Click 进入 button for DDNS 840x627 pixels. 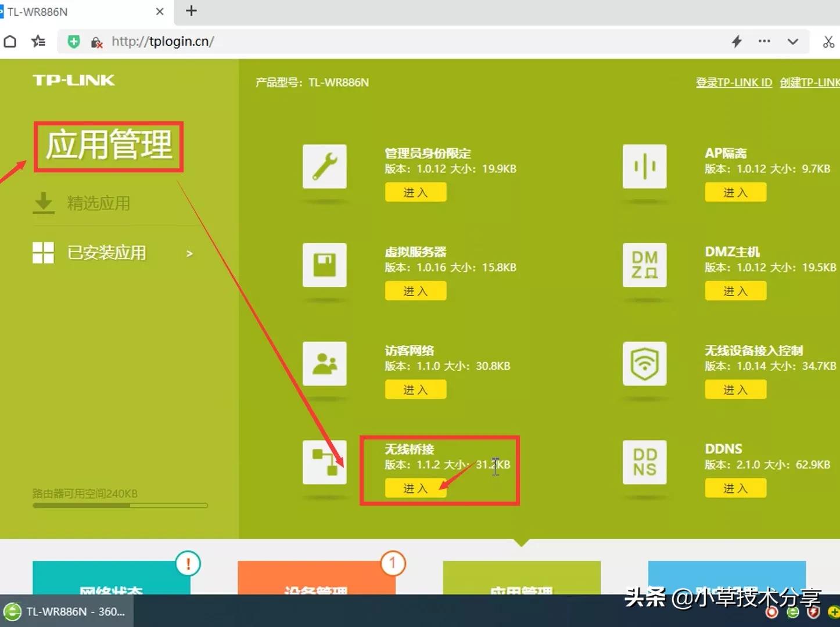click(x=735, y=488)
